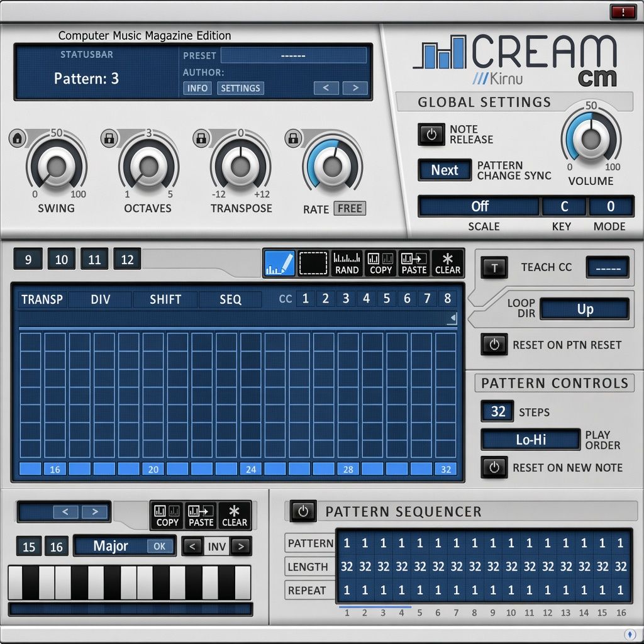644x644 pixels.
Task: Go to previous preset with the '<' arrow
Action: pos(326,88)
